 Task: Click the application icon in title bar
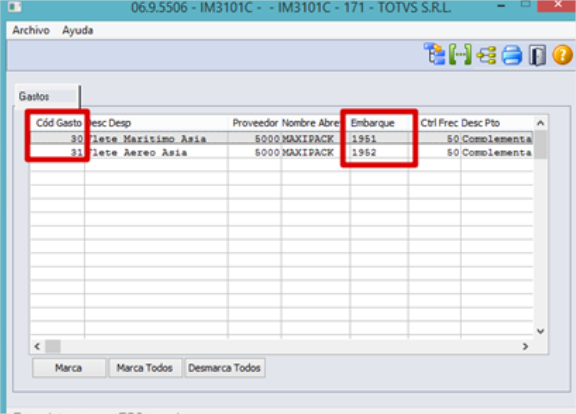click(x=15, y=7)
